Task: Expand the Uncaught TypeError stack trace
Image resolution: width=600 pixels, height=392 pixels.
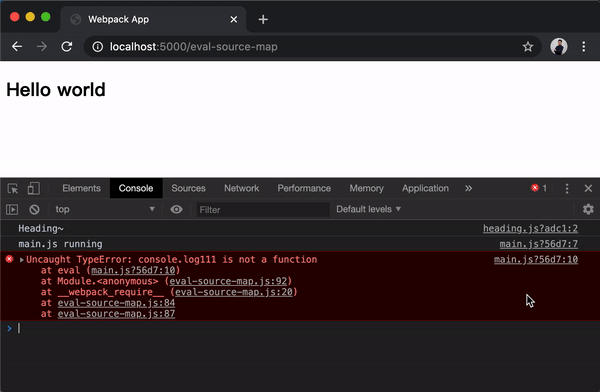Action: point(22,260)
